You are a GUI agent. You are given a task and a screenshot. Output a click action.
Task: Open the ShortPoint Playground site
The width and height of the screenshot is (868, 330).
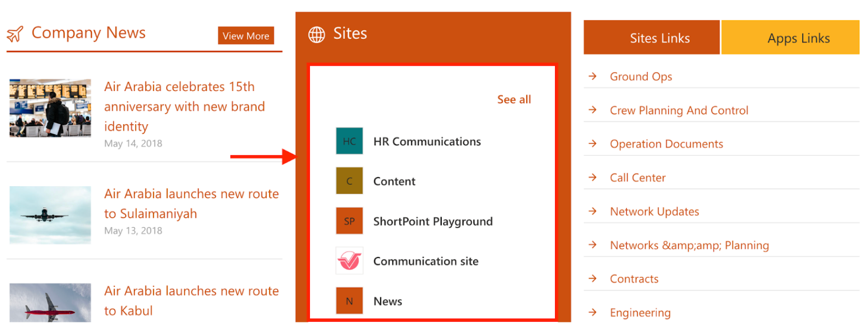coord(433,221)
